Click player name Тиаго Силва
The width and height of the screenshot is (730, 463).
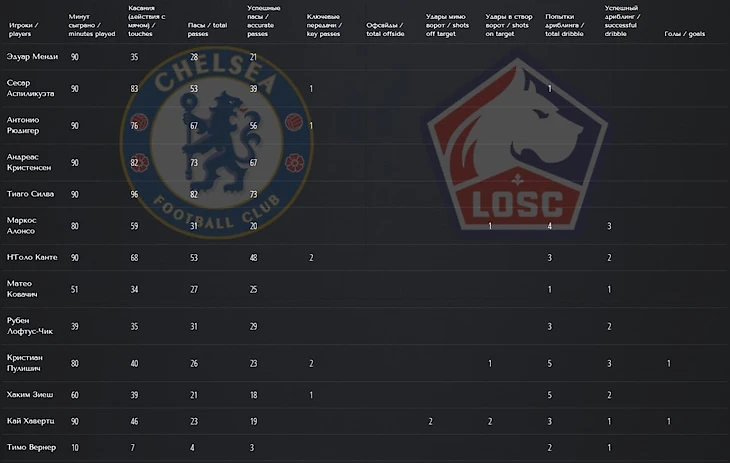30,193
